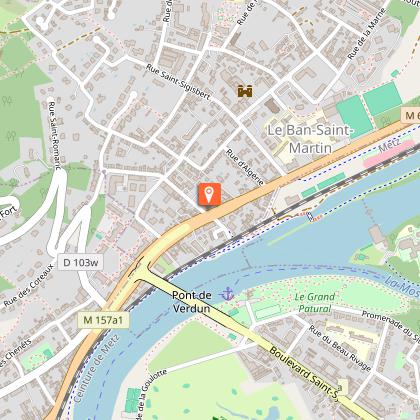Click the purple anchor harbor icon
Image resolution: width=420 pixels, height=420 pixels.
[228, 294]
